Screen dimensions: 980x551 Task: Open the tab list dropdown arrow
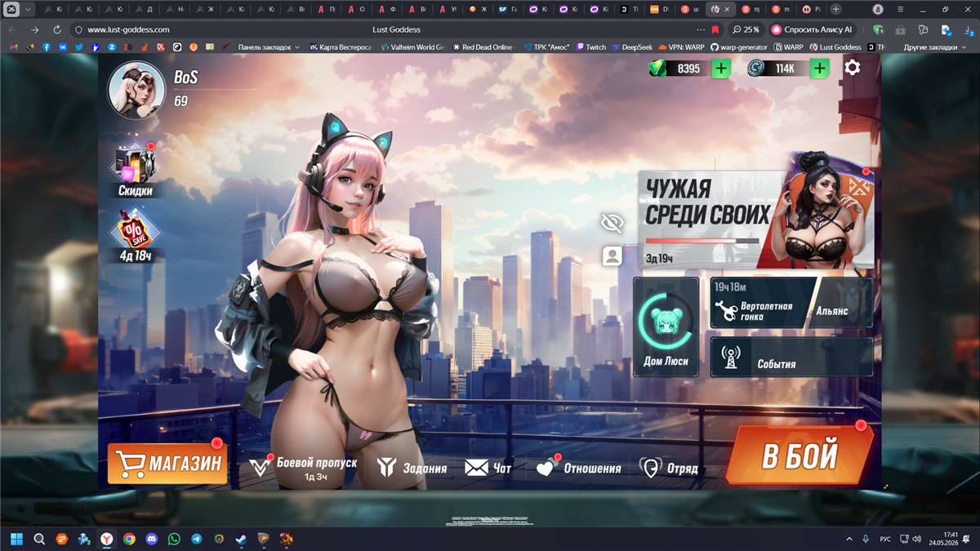(x=29, y=9)
